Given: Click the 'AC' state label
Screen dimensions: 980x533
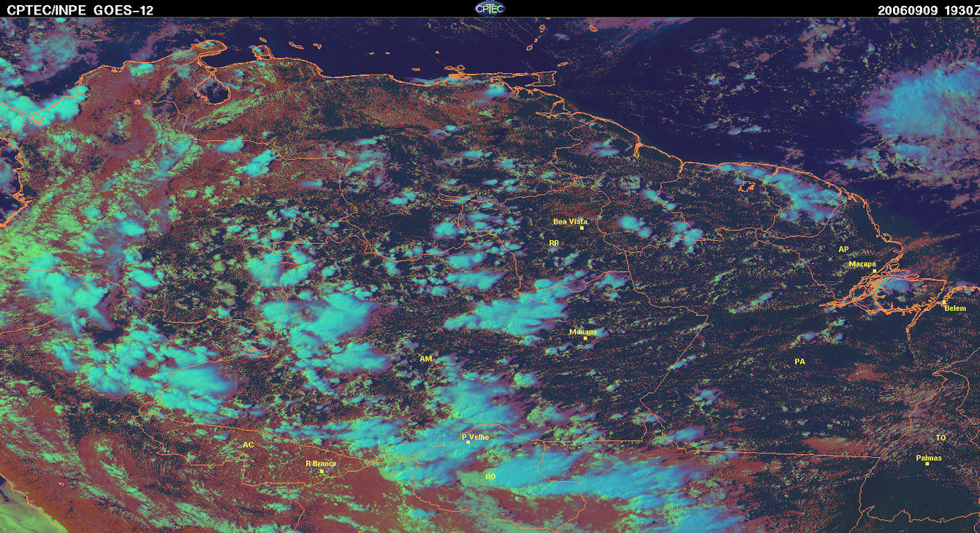Looking at the screenshot, I should pyautogui.click(x=248, y=445).
